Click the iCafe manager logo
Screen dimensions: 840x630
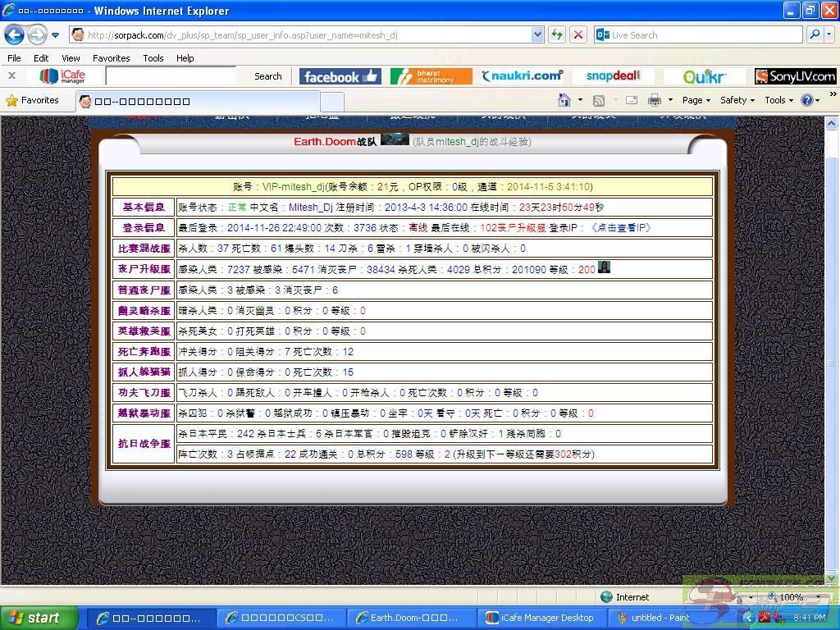click(62, 76)
